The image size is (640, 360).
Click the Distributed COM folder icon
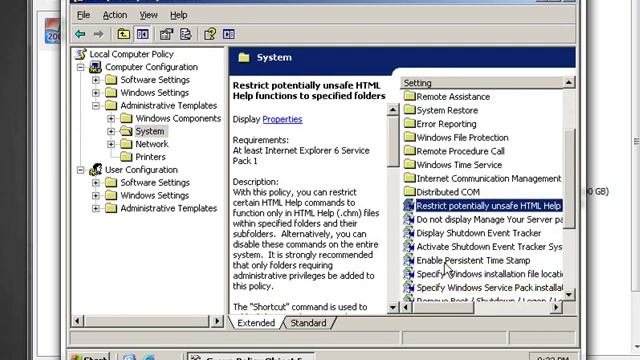[409, 191]
